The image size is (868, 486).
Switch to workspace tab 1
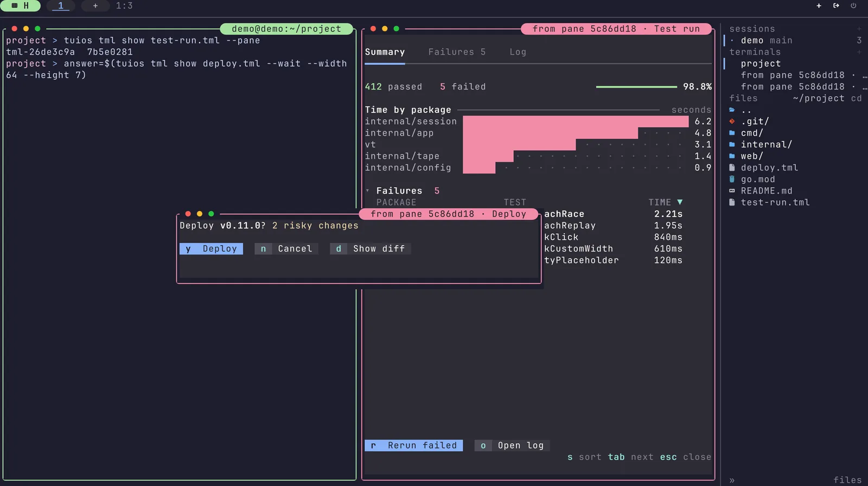pos(61,5)
